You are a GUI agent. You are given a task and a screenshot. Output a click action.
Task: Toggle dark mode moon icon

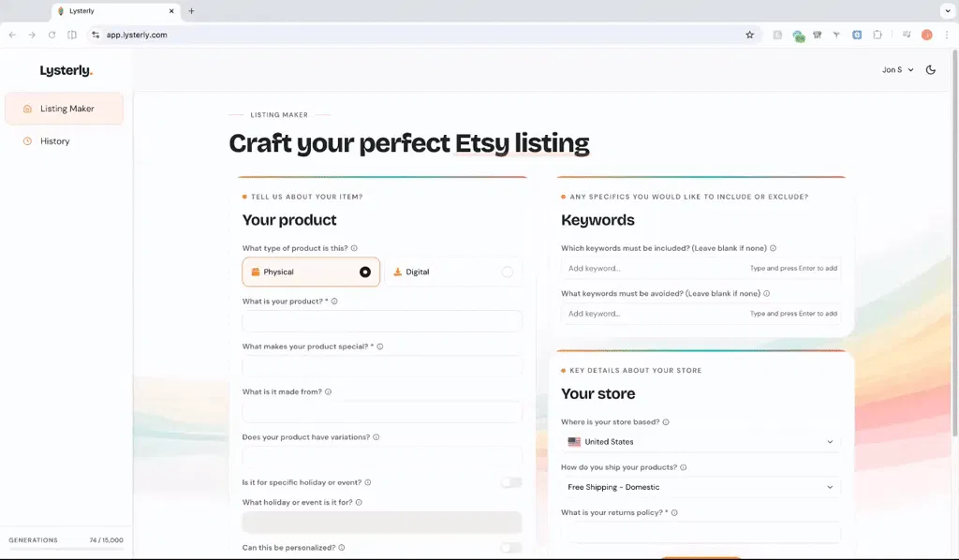[930, 69]
